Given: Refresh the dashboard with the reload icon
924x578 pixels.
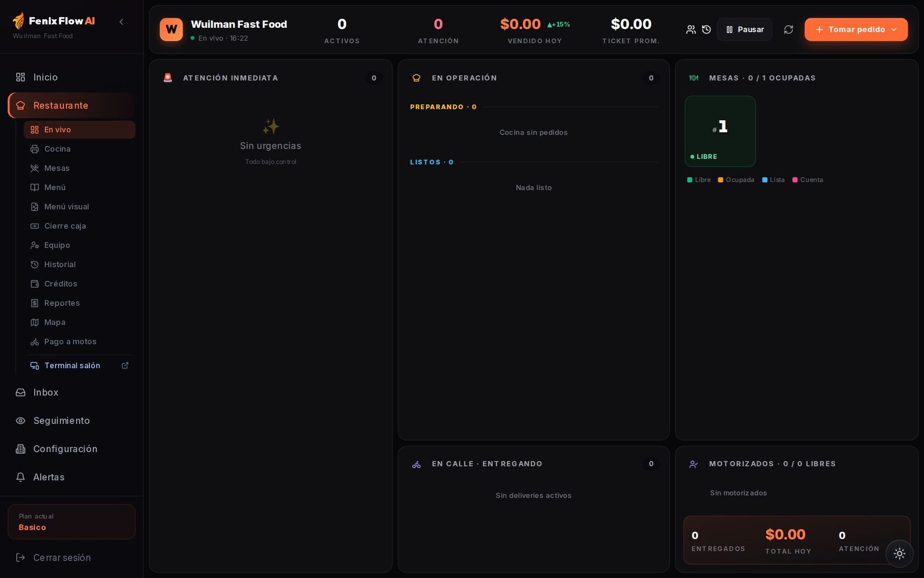Looking at the screenshot, I should [788, 29].
